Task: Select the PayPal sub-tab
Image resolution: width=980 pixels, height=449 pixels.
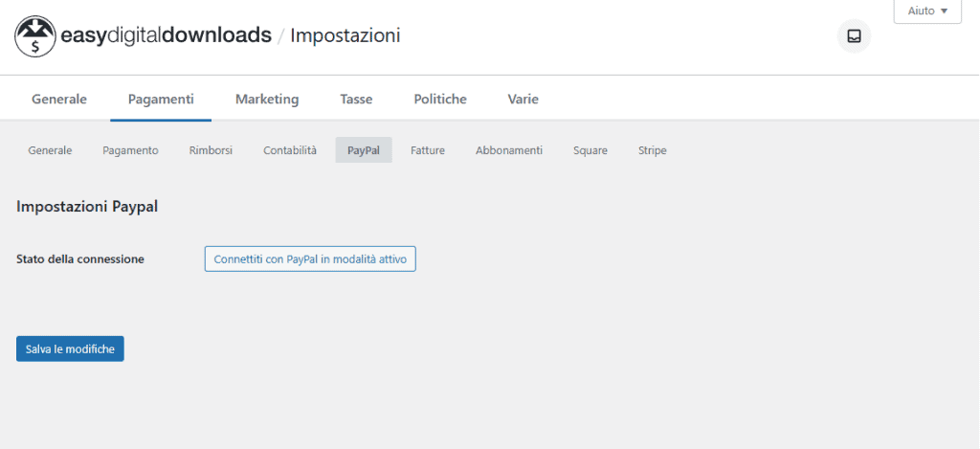Action: 364,150
